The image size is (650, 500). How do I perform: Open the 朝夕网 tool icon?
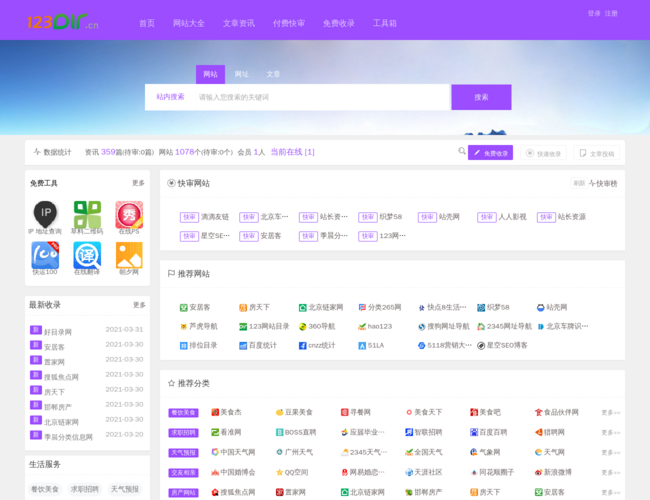coord(129,255)
